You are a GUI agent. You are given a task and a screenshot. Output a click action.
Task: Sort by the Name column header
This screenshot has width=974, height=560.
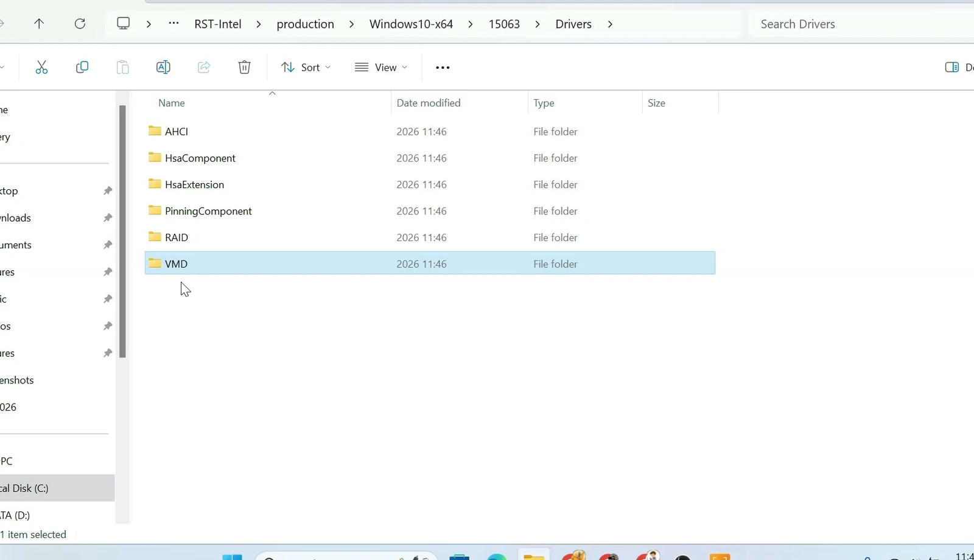tap(172, 103)
